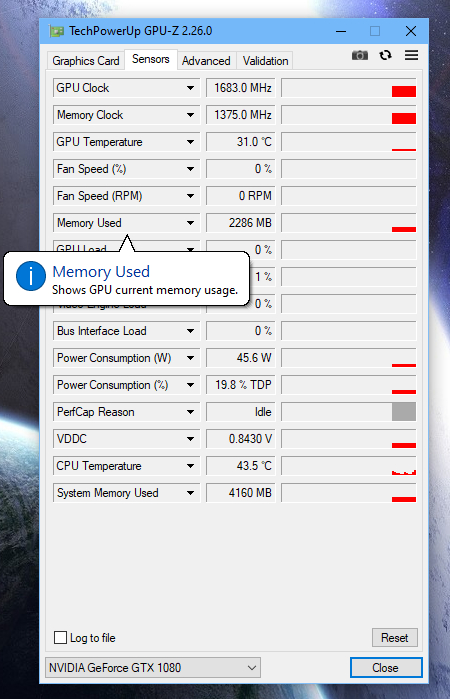This screenshot has width=450, height=699.
Task: Open the Memory Clock dropdown arrow
Action: 190,115
